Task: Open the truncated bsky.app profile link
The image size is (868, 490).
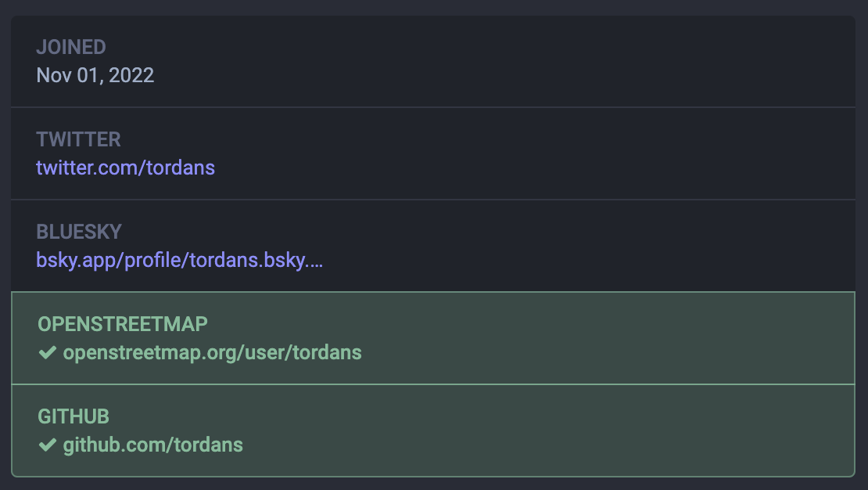Action: 179,260
